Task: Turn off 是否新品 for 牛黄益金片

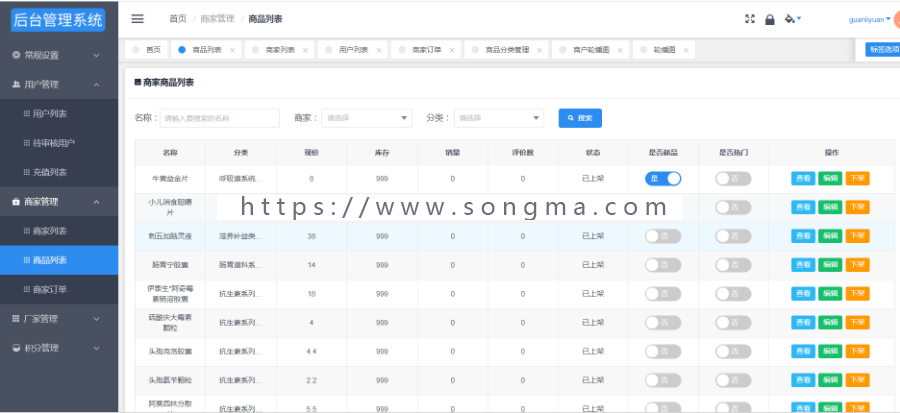Action: click(x=663, y=179)
